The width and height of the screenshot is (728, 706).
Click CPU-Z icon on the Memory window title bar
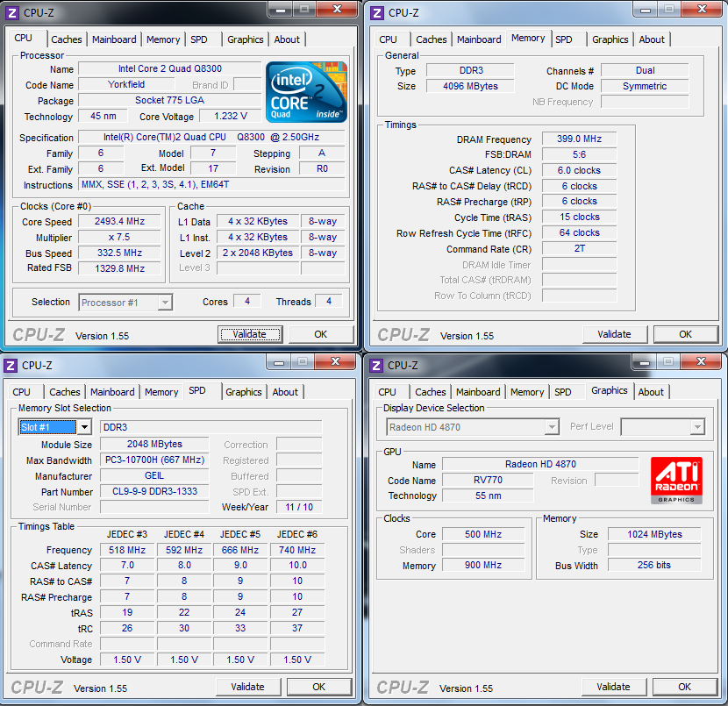tap(376, 11)
